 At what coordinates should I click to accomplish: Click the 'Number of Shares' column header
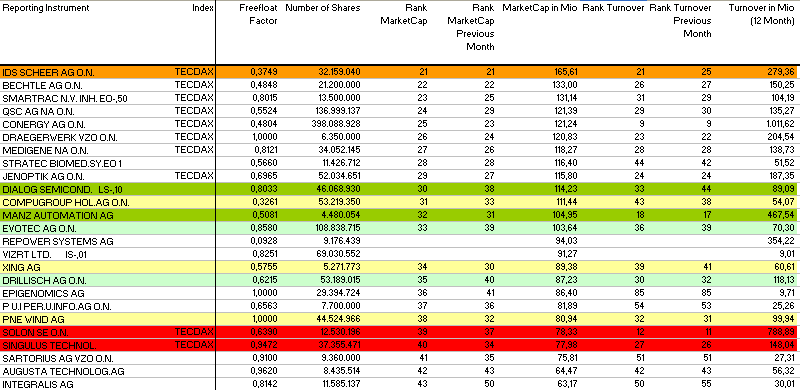[x=322, y=8]
